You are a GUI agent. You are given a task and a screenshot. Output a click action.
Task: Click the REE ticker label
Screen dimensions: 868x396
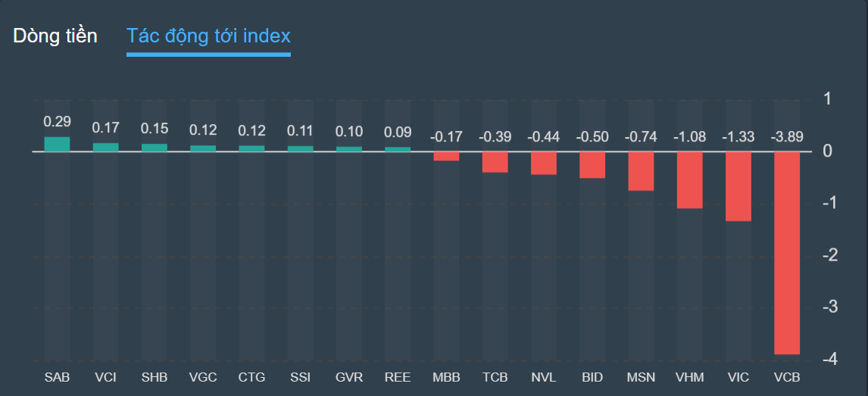[x=398, y=376]
